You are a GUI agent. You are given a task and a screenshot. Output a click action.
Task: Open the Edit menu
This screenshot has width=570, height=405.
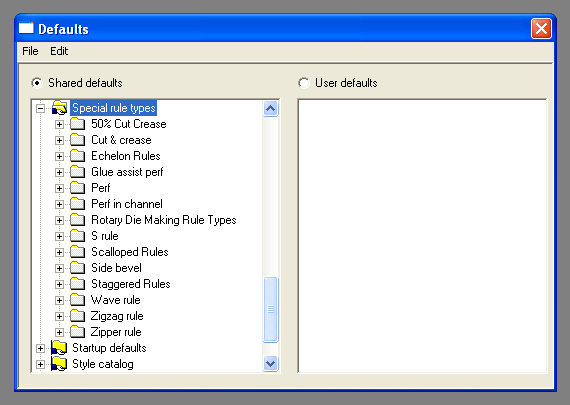coord(59,51)
